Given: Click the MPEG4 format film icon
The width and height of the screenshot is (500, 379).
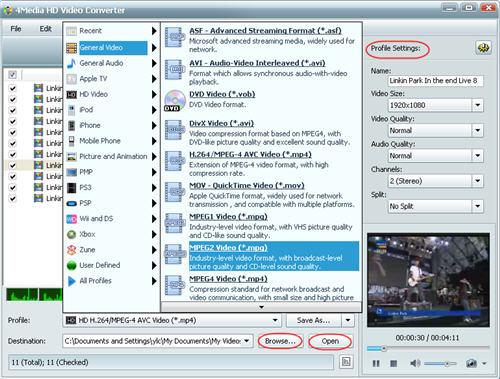Looking at the screenshot, I should [x=175, y=285].
